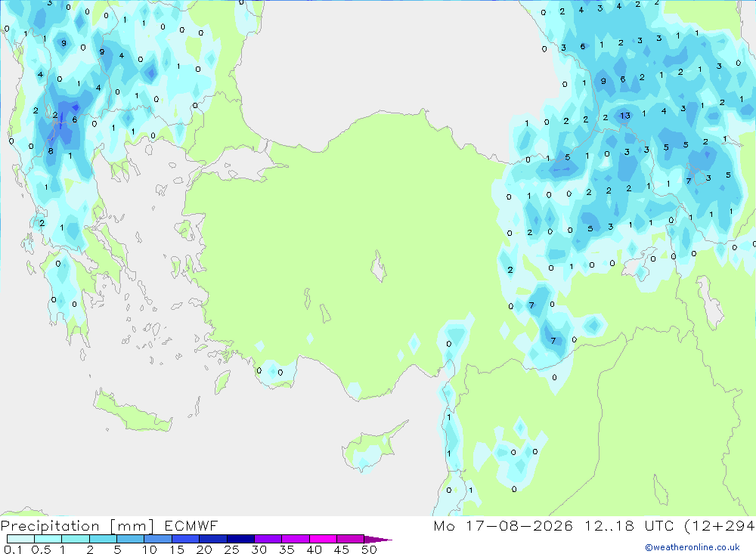756x554 pixels.
Task: Click the 25–30 mm navy legend swatch
Action: click(x=240, y=539)
